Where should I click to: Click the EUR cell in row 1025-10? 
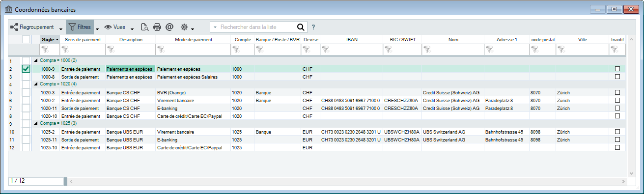[310, 147]
